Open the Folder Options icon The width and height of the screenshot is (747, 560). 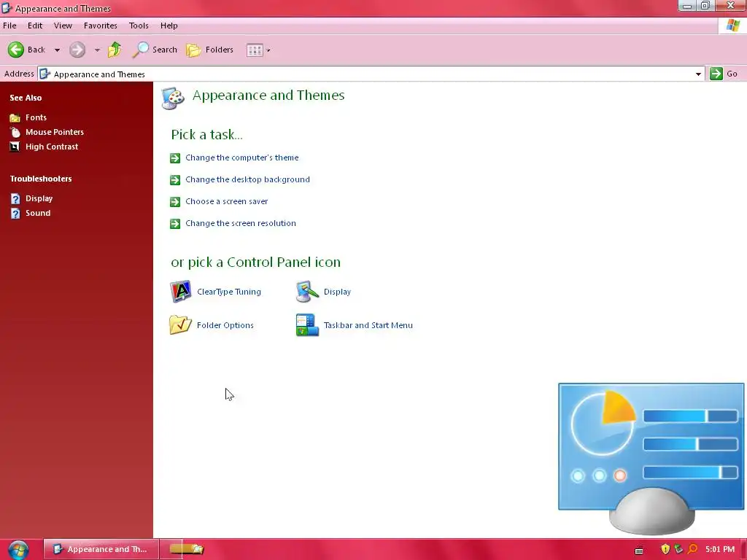(x=181, y=324)
